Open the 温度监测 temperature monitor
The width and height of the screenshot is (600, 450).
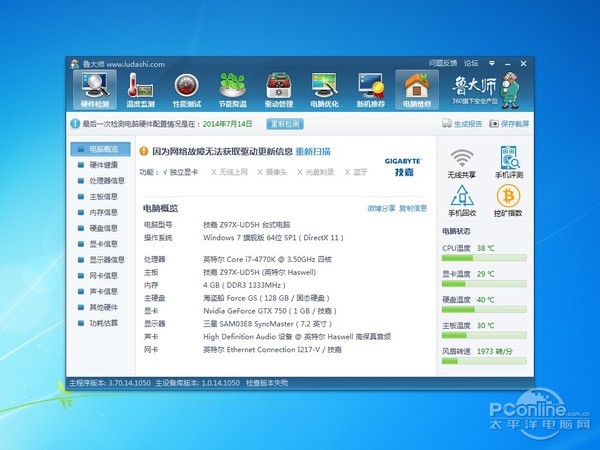pos(140,90)
